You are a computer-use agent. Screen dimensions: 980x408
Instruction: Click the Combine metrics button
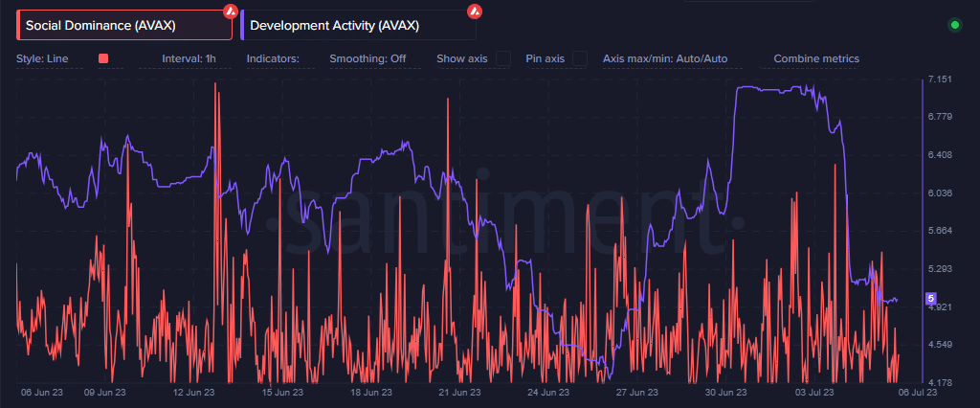tap(816, 58)
